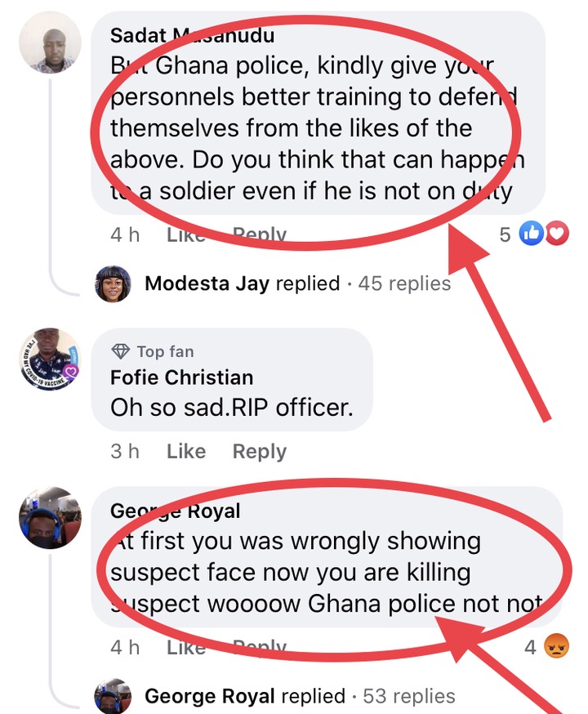The width and height of the screenshot is (588, 714).
Task: Click Modesta Jay's small avatar
Action: point(113,283)
